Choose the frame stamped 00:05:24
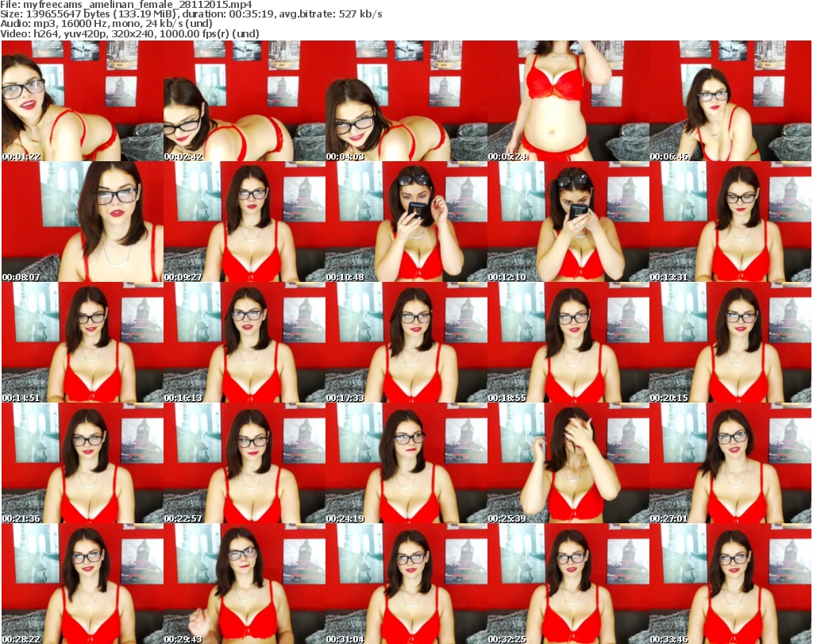Viewport: 813px width, 644px height. point(568,101)
